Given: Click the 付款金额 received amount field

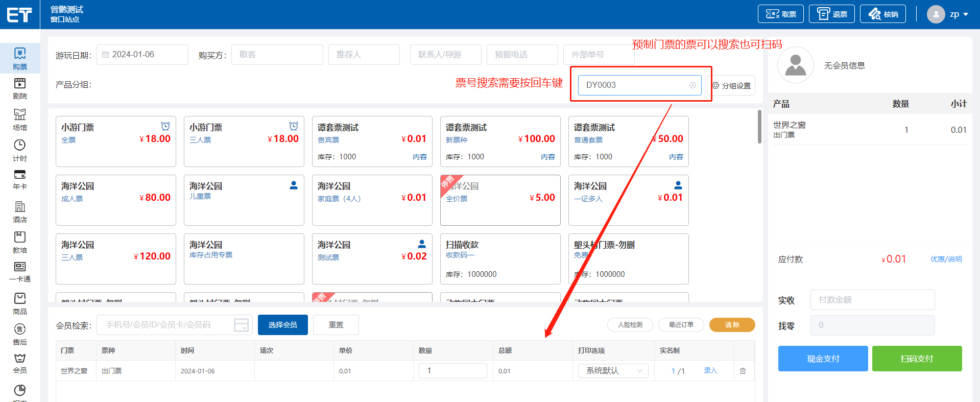Looking at the screenshot, I should (x=872, y=300).
